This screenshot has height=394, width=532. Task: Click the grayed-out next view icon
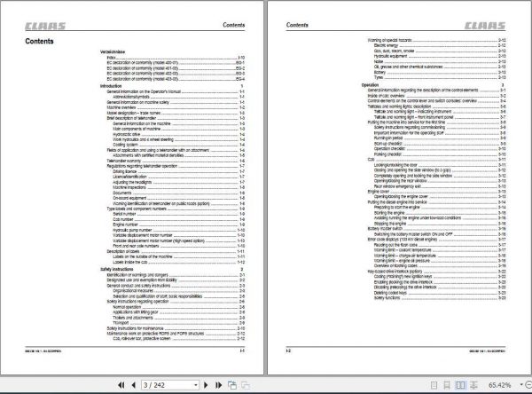click(246, 385)
